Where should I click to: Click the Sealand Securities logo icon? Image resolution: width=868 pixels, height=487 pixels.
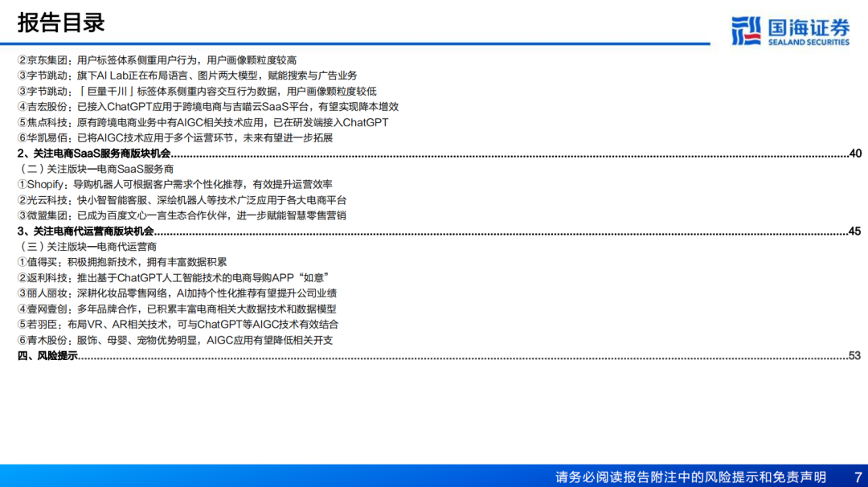point(746,31)
